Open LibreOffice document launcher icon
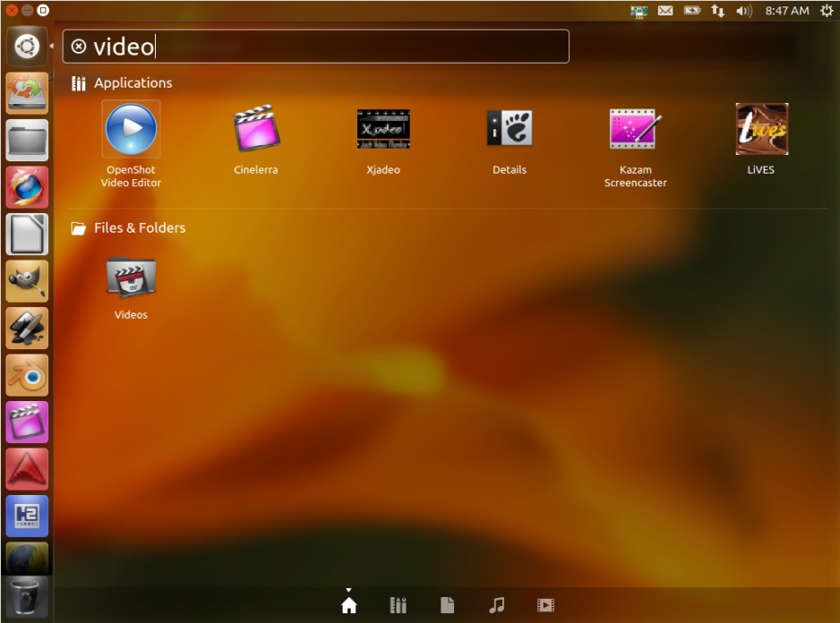 point(27,235)
